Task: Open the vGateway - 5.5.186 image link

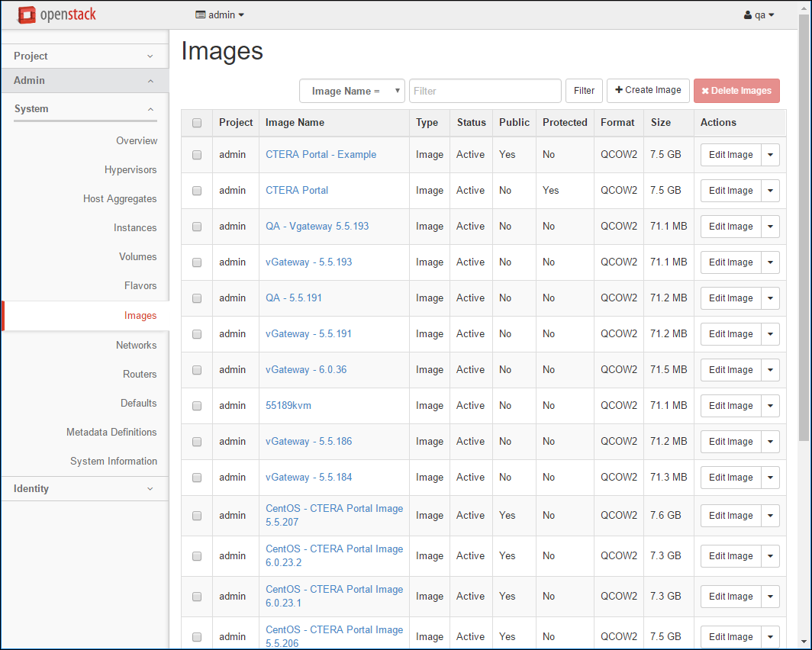Action: click(x=308, y=441)
